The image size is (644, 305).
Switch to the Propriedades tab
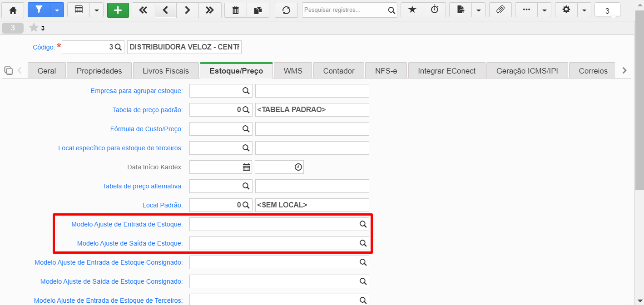coord(99,71)
